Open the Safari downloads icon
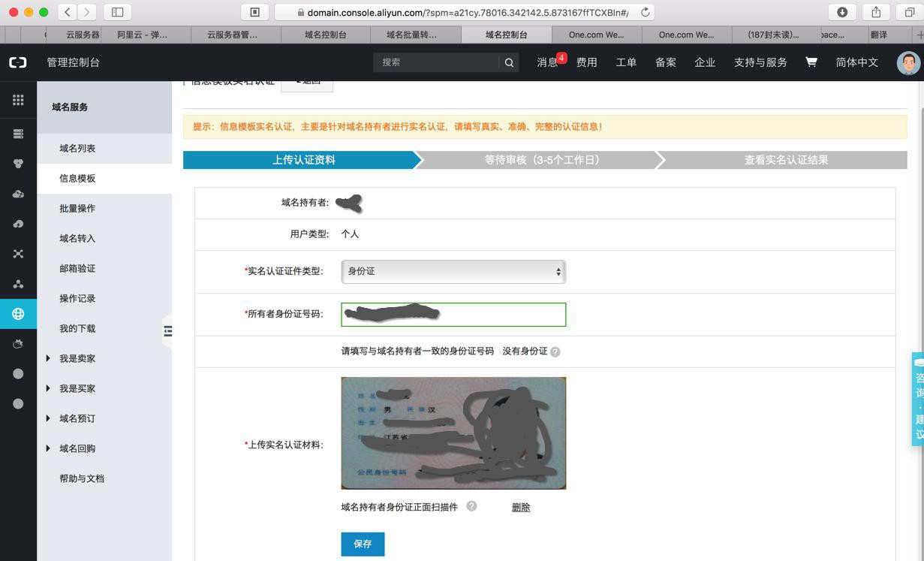The image size is (924, 561). pos(842,12)
